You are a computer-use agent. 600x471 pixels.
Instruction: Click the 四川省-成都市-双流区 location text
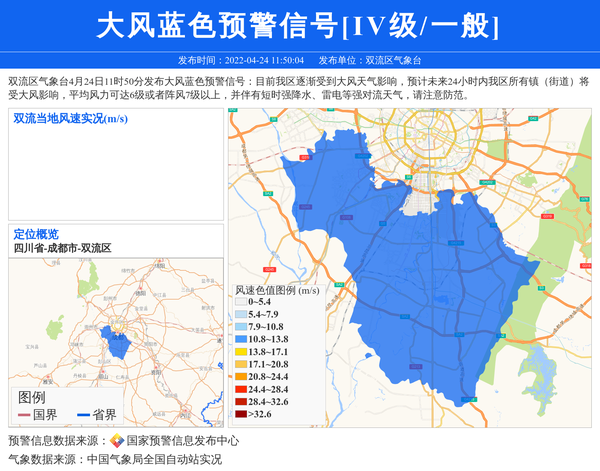click(x=62, y=248)
